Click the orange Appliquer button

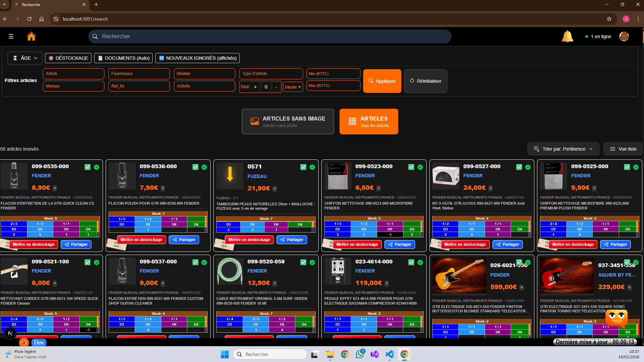click(x=382, y=81)
